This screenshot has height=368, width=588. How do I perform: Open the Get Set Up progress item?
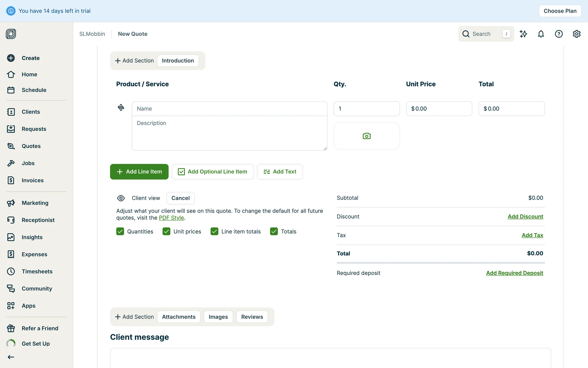[x=36, y=343]
